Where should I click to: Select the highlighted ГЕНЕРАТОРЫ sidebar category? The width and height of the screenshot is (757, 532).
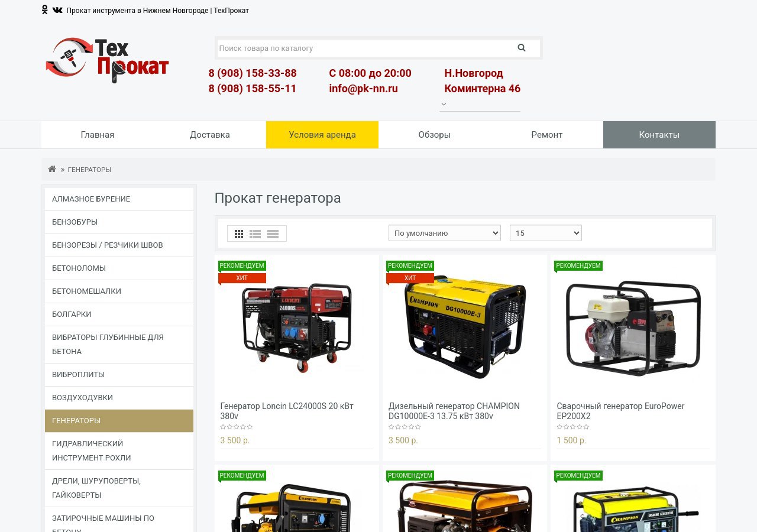pyautogui.click(x=119, y=421)
